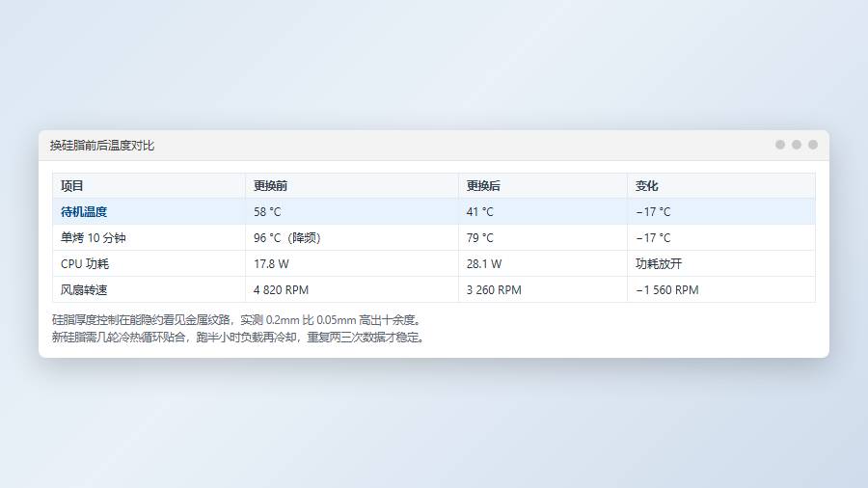Image resolution: width=868 pixels, height=488 pixels.
Task: Select the 3 260 RPM cell
Action: point(542,290)
